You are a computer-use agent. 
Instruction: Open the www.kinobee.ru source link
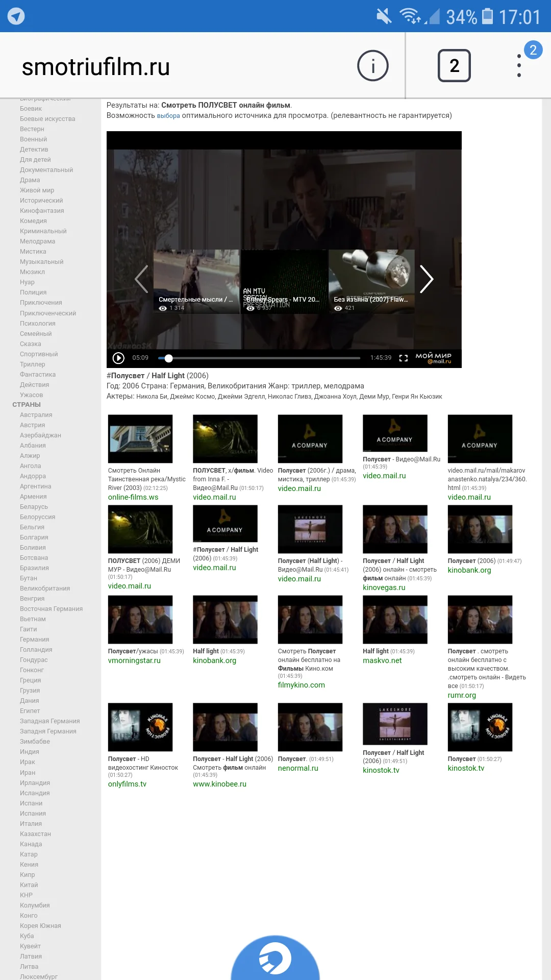tap(219, 784)
